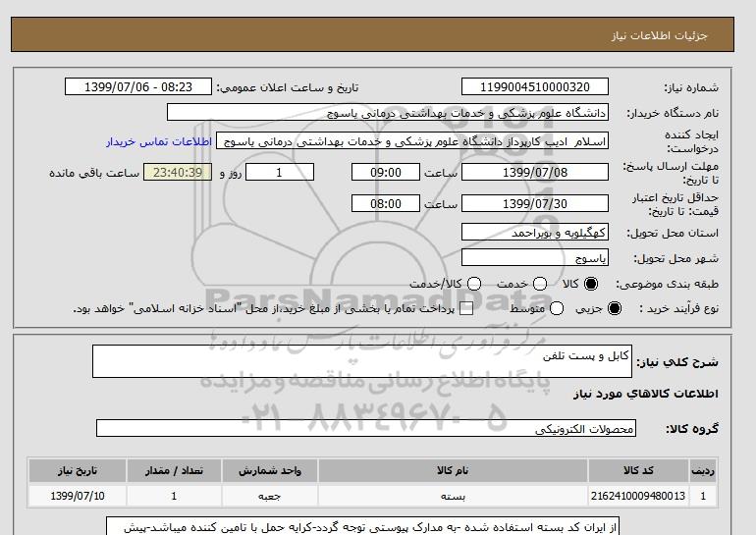Screen dimensions: 756x535
Task: Select the خدمت radio button
Action: tap(540, 284)
